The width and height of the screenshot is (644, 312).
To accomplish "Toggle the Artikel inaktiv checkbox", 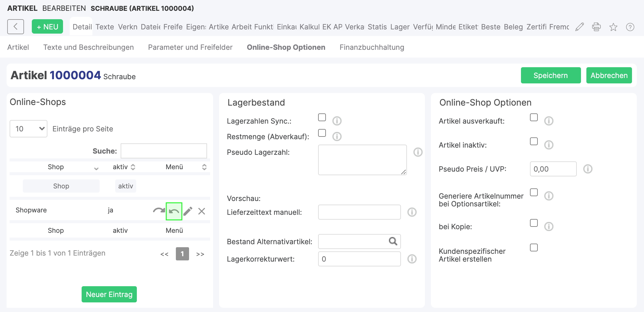I will click(534, 141).
